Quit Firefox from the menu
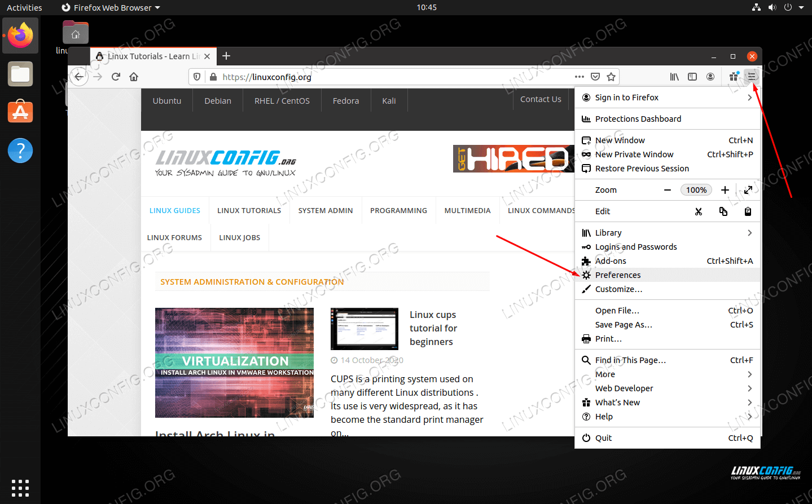 point(668,438)
